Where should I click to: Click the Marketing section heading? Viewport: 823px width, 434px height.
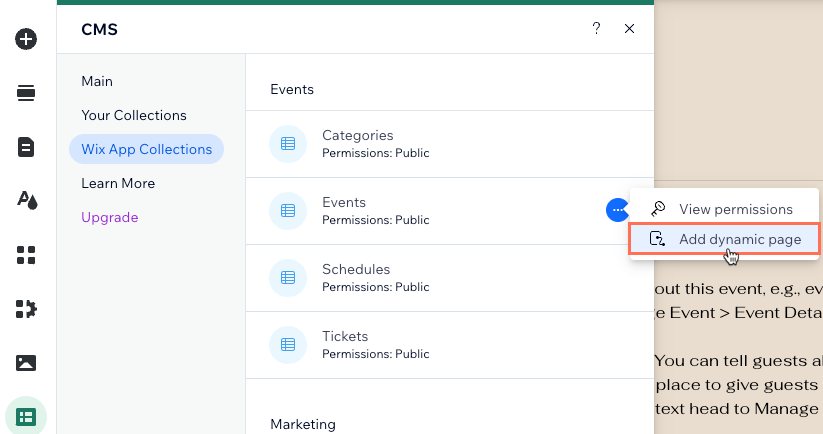click(x=303, y=424)
